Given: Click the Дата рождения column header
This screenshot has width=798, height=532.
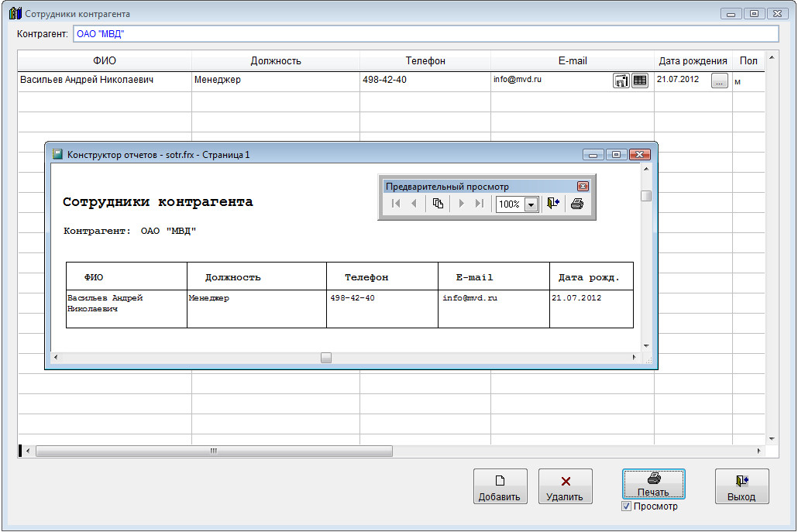Looking at the screenshot, I should (693, 61).
